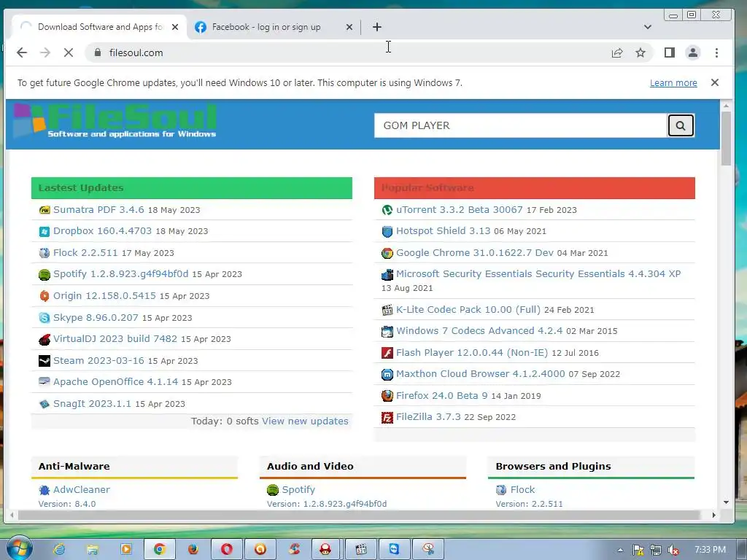Open the K-Lite Codec Pack 10.00 link
Image resolution: width=747 pixels, height=560 pixels.
coord(468,309)
